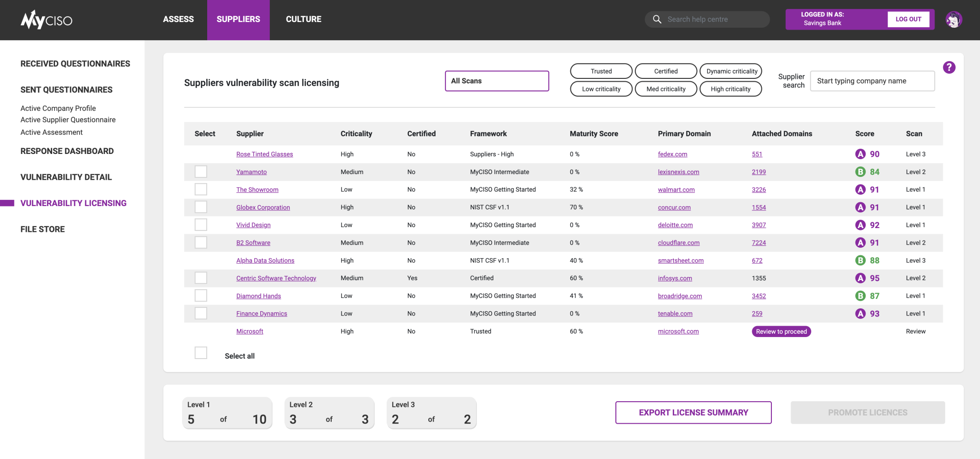Switch to the CULTURE tab
This screenshot has width=980, height=459.
pyautogui.click(x=303, y=19)
